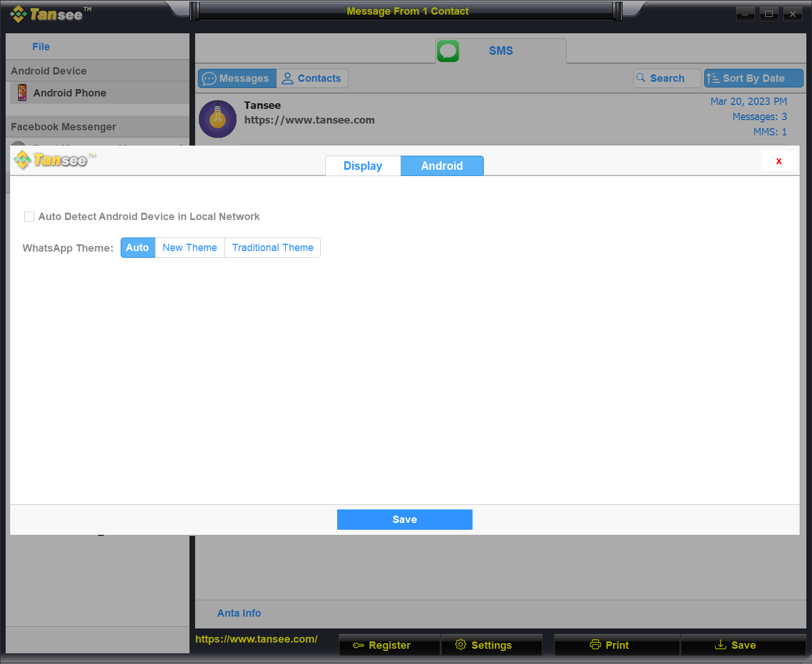Enable Auto Detect Android Device checkbox
Screen dimensions: 812x664
click(x=29, y=217)
